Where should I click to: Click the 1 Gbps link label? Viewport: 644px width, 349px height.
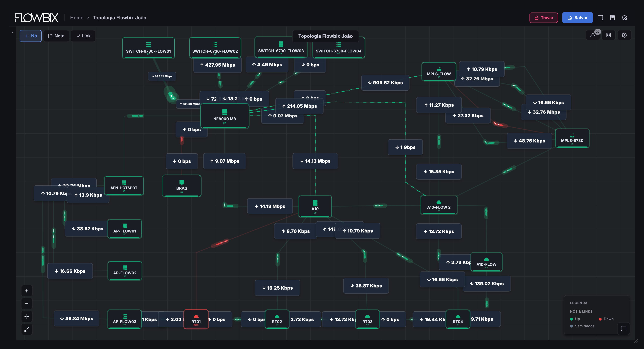[405, 147]
